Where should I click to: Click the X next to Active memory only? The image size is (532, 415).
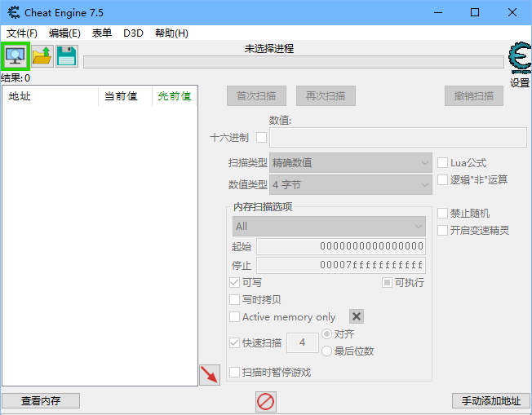pos(357,316)
